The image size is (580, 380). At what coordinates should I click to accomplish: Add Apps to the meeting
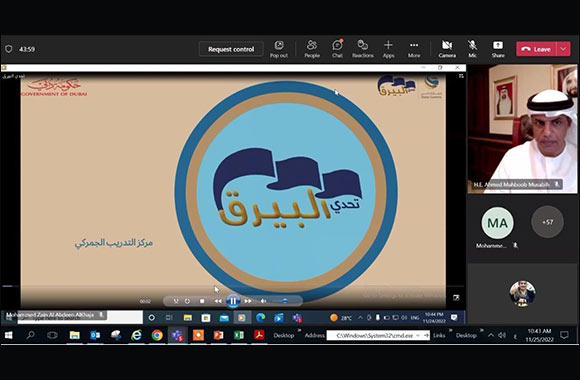pos(388,49)
